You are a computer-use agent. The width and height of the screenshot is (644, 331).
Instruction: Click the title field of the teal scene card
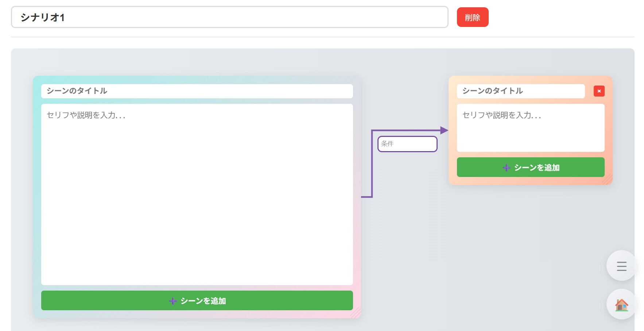(x=197, y=91)
